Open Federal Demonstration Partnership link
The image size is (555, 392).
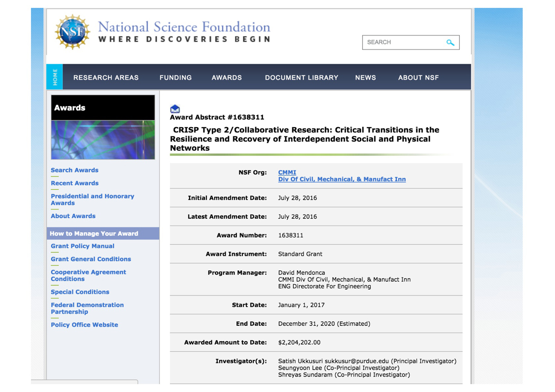[87, 308]
